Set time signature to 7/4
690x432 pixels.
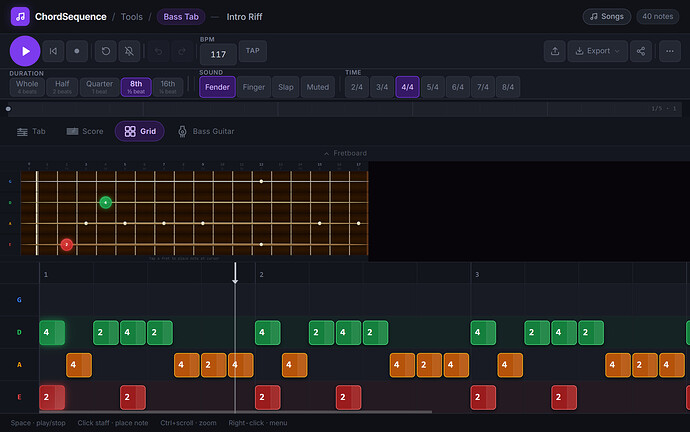483,87
